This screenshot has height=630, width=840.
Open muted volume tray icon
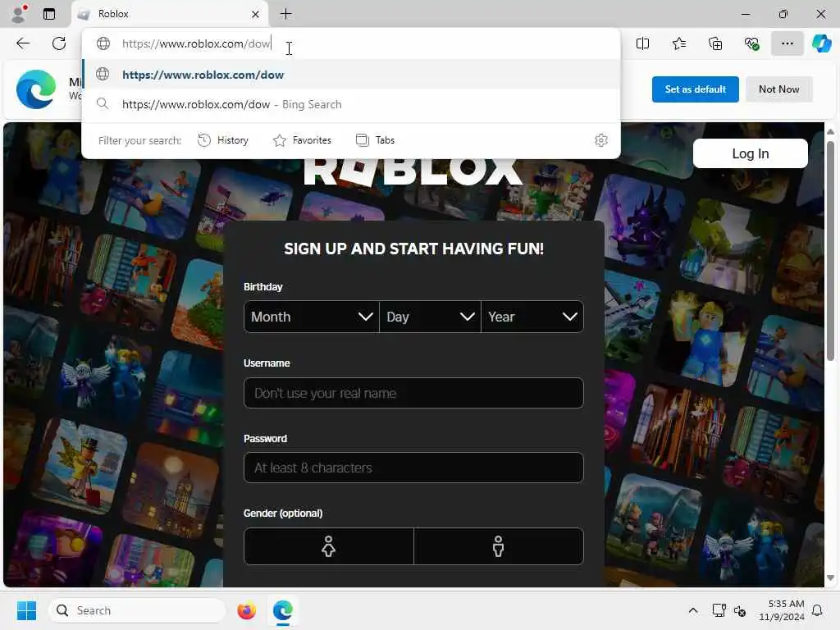[x=740, y=610]
